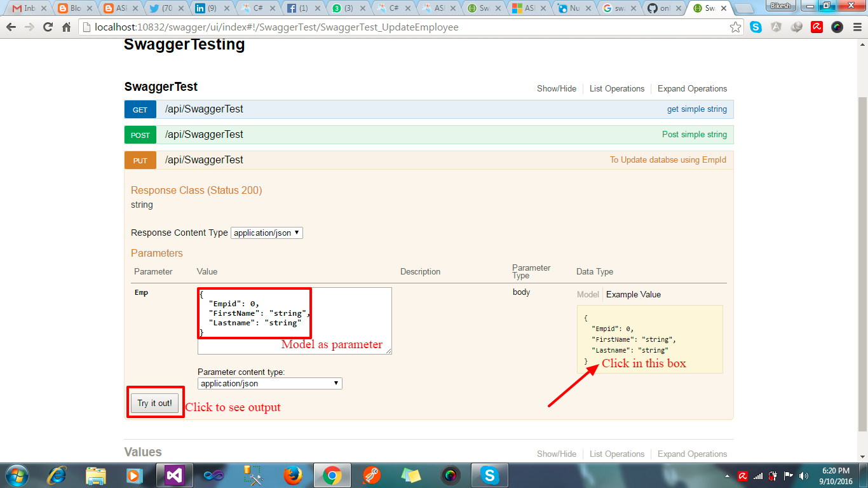Open the volume control in the tray
This screenshot has width=868, height=488.
pos(803,475)
